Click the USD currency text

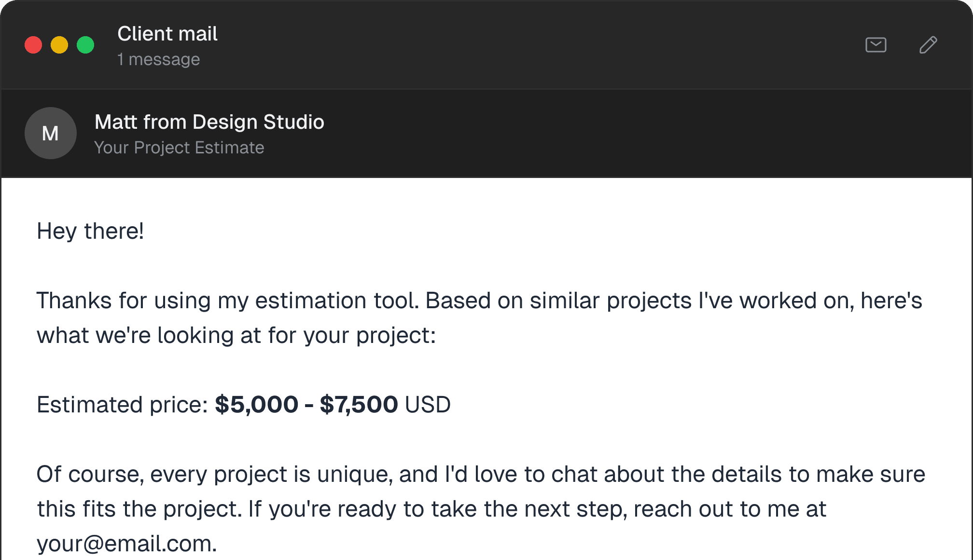click(x=428, y=405)
